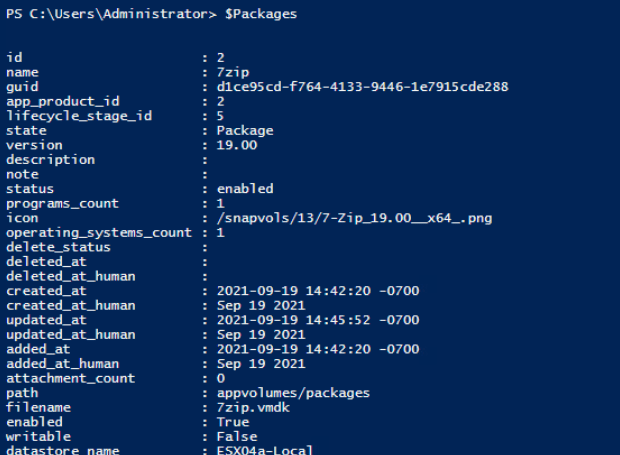Click the deleted_at_human property label

click(x=69, y=275)
